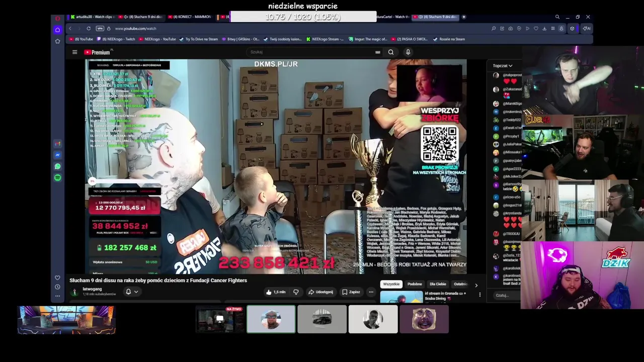Start voice search with microphone icon
Viewport: 644px width, 362px height.
(408, 52)
